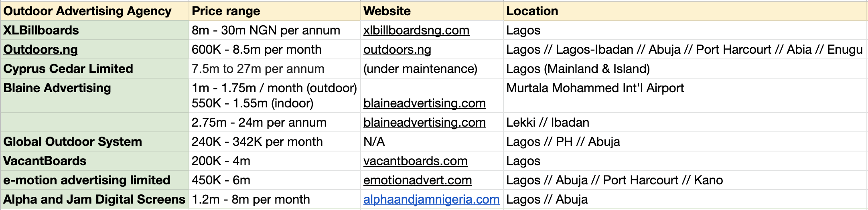Select the Blaine Advertising cell

pos(95,96)
